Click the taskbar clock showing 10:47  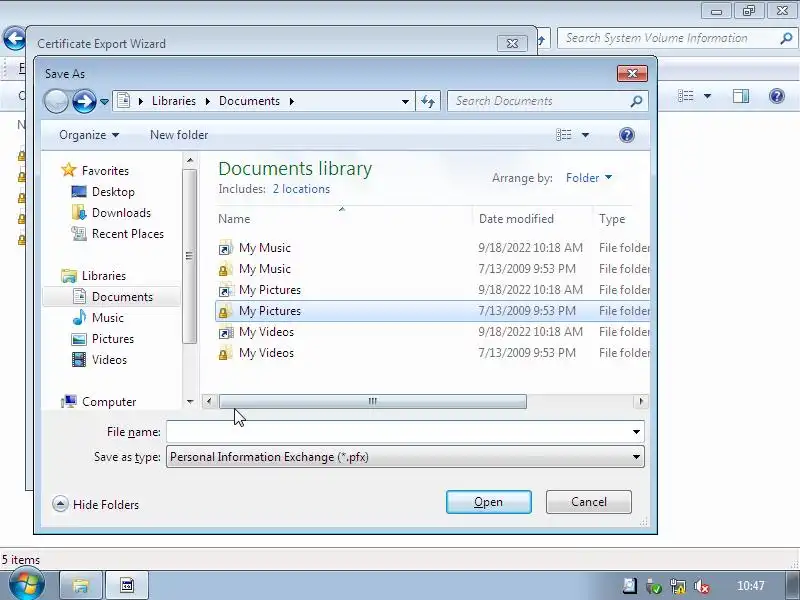pos(751,586)
